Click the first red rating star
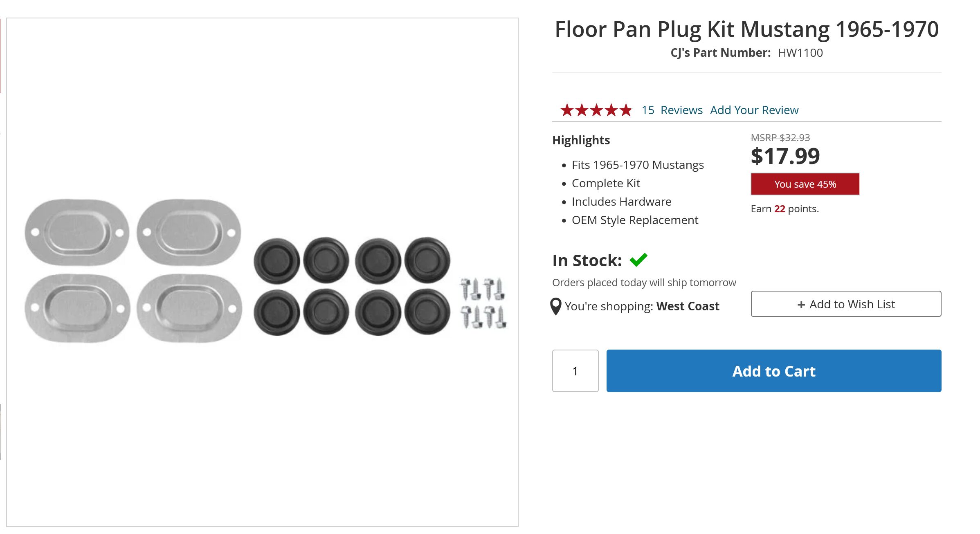Image resolution: width=980 pixels, height=534 pixels. (567, 110)
